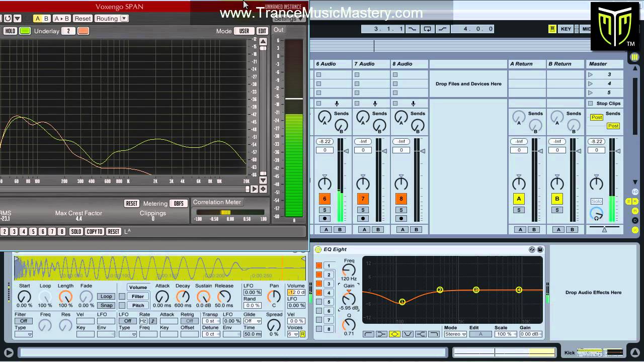Open the Voices dropdown in Simpler
The width and height of the screenshot is (644, 362).
coord(293,334)
